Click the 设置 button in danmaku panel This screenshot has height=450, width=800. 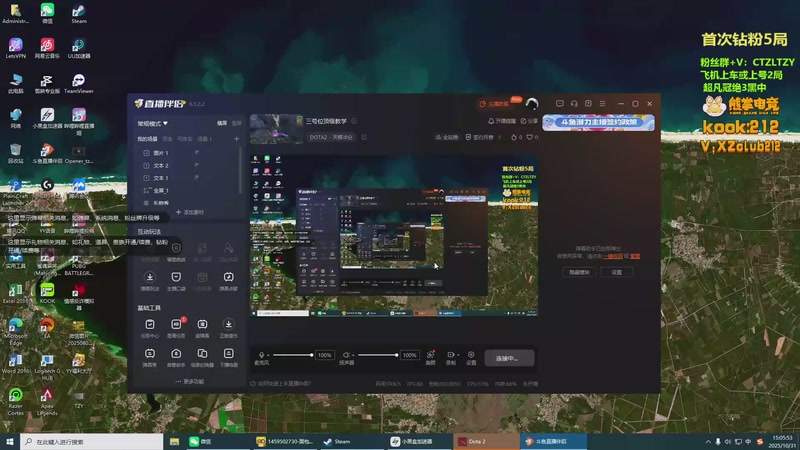[x=617, y=272]
